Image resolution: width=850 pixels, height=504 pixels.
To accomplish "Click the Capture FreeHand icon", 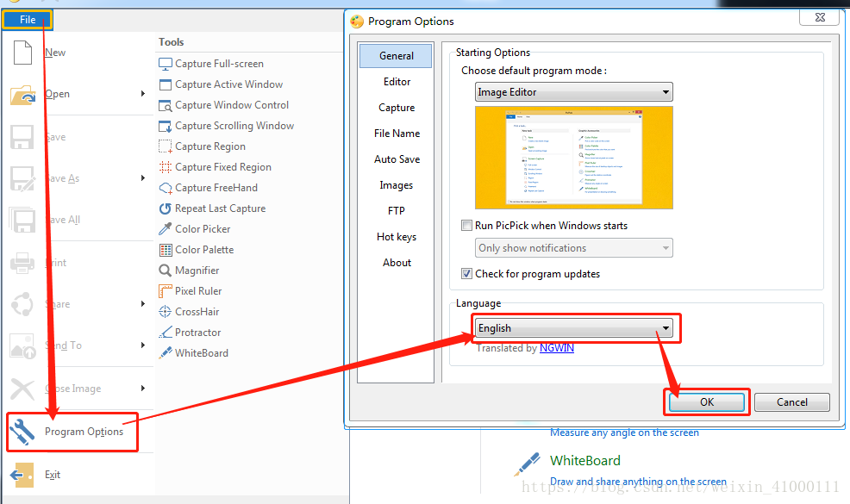I will click(166, 188).
